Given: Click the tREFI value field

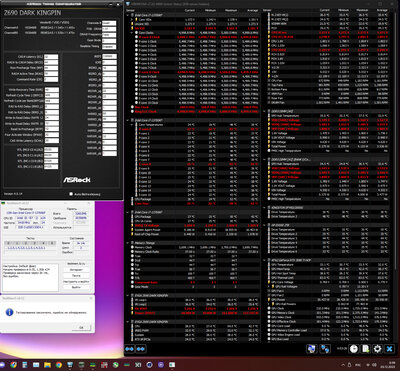Looking at the screenshot, I should 110,56.
